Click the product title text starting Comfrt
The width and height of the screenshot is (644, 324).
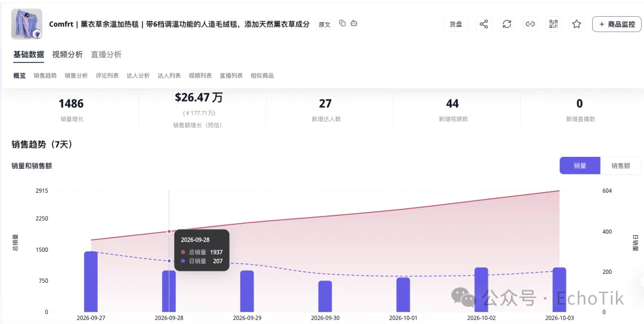click(x=179, y=24)
